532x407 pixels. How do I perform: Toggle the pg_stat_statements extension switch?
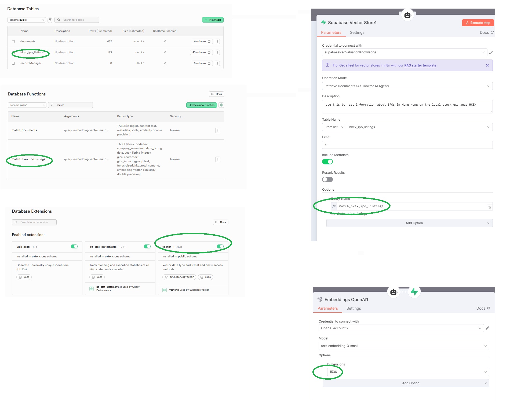147,246
